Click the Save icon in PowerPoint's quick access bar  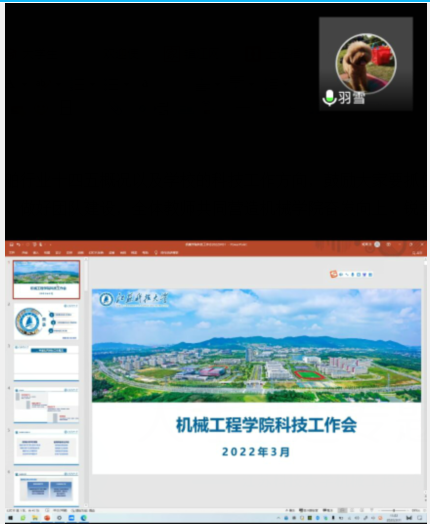click(11, 244)
